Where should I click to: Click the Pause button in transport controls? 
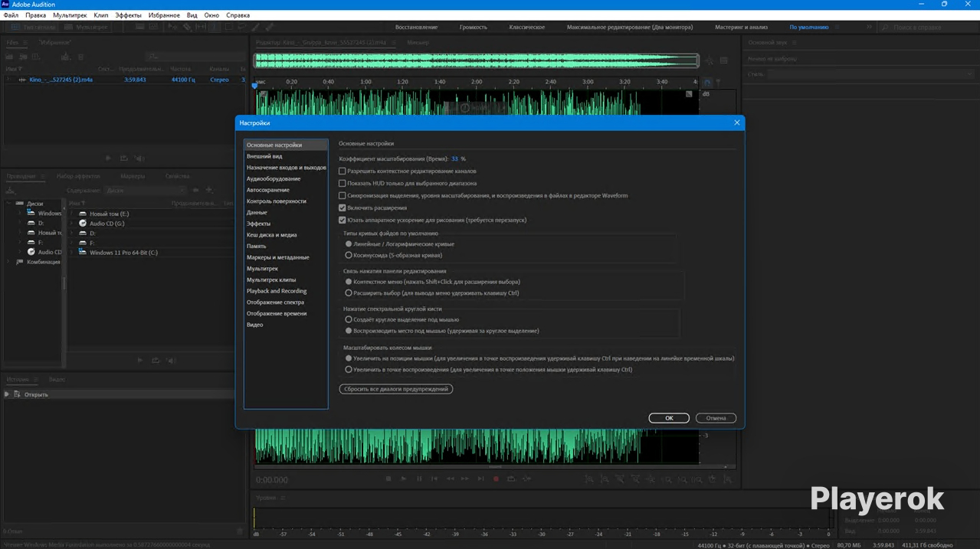click(418, 479)
